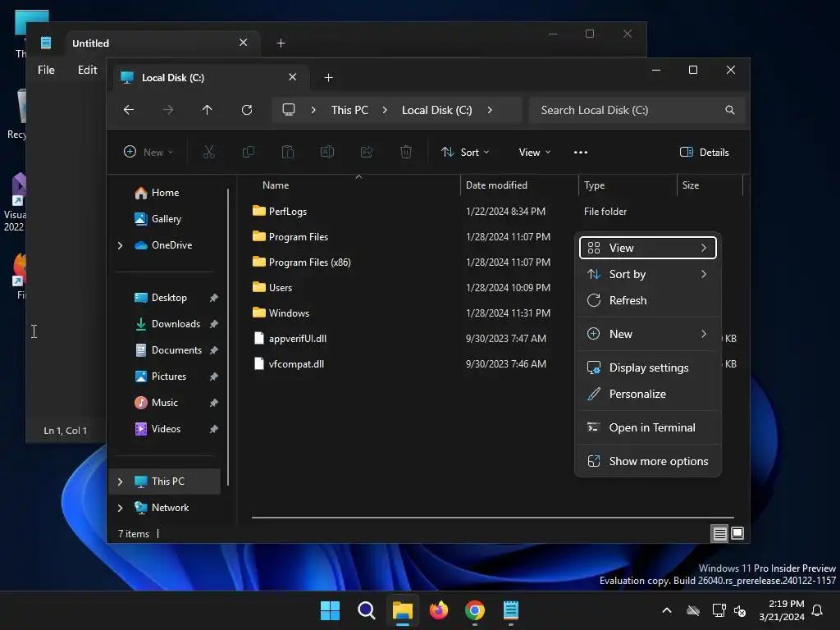Show hidden tray icons chevron

coord(667,610)
